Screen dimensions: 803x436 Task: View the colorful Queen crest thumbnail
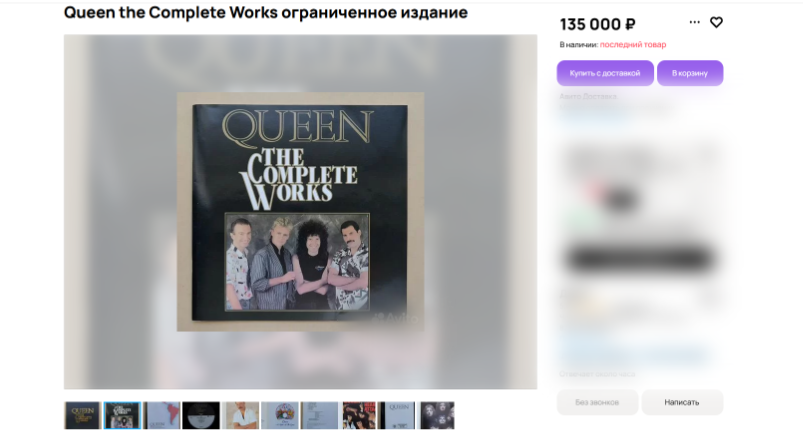click(x=280, y=415)
